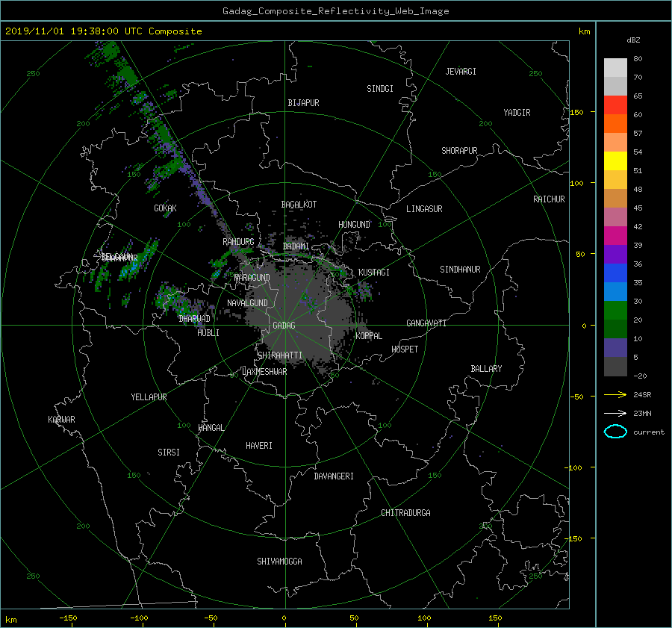
Task: Pick the light blue 30-35 dBZ swatch
Action: pos(615,292)
